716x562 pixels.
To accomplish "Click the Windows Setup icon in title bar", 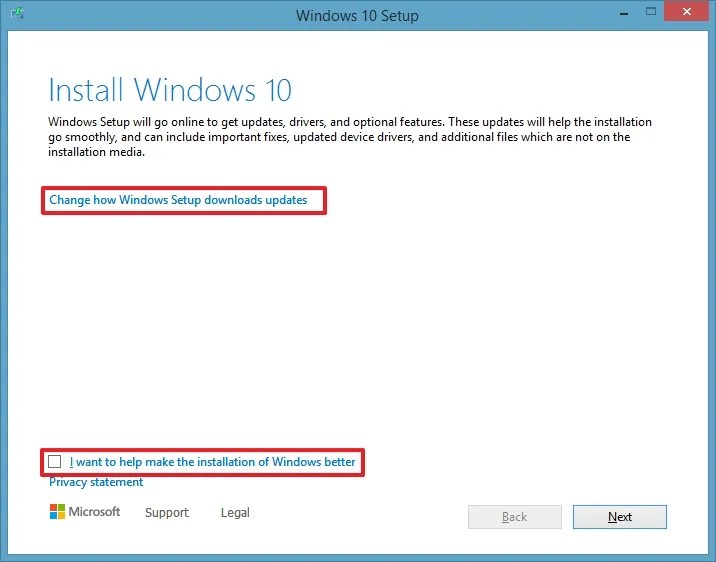I will point(17,13).
